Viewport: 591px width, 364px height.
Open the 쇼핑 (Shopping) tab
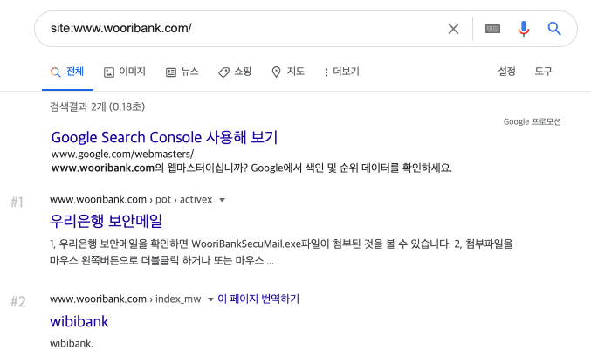coord(235,72)
